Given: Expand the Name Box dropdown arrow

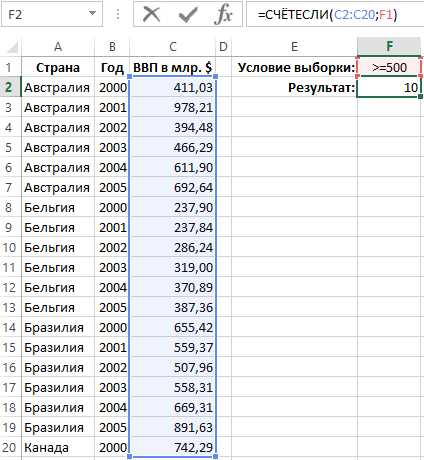Looking at the screenshot, I should 92,13.
